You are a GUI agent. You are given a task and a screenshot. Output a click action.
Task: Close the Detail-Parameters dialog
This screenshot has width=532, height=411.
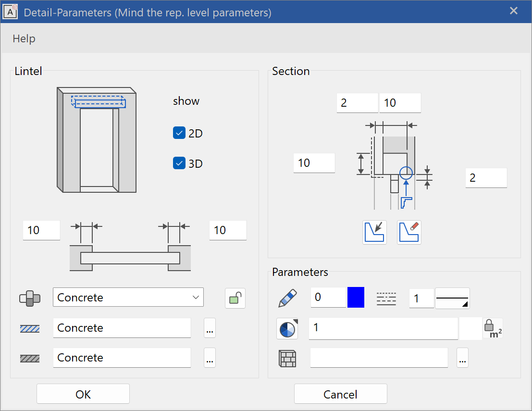[514, 11]
